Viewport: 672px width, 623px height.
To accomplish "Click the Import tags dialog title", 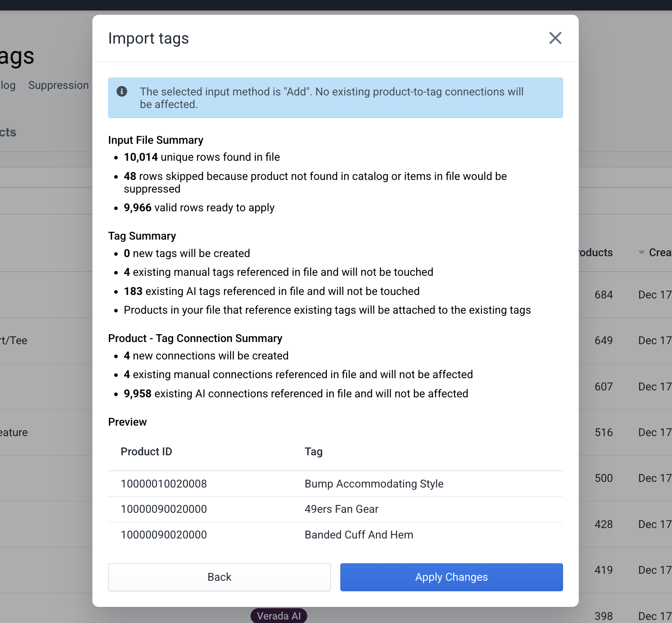I will click(149, 38).
